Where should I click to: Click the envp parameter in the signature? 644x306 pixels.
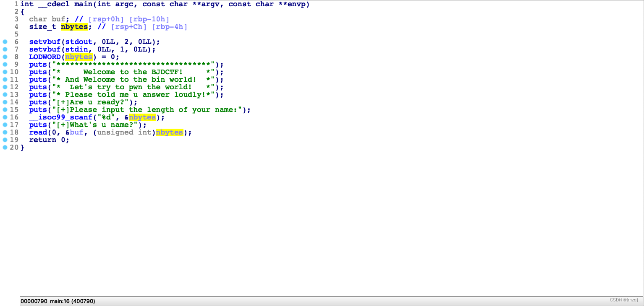click(297, 4)
